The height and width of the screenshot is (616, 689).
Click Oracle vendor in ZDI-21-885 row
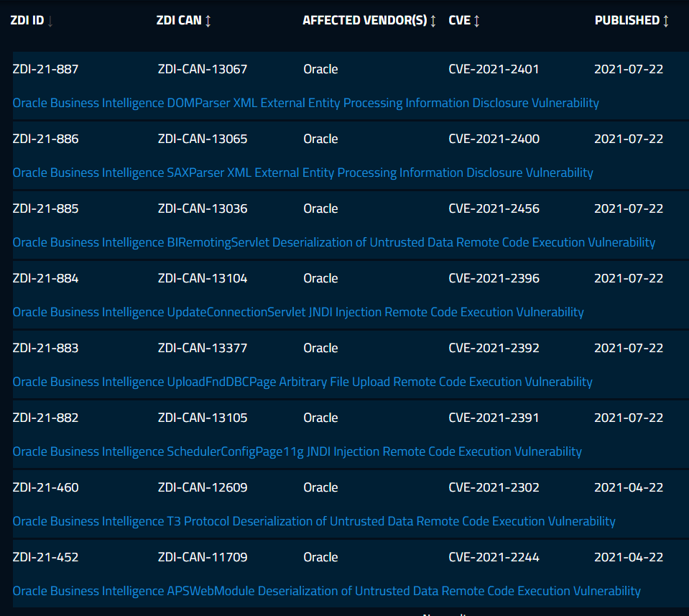tap(320, 208)
